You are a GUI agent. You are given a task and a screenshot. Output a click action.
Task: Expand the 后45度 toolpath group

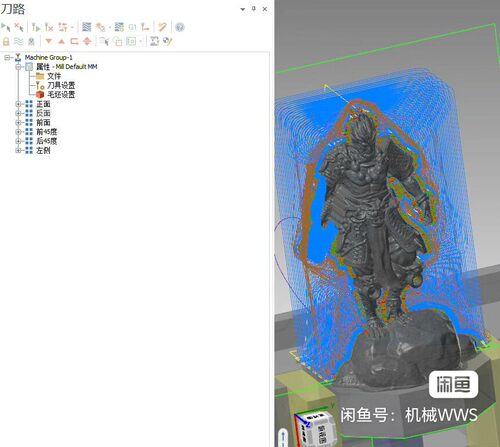coord(19,141)
